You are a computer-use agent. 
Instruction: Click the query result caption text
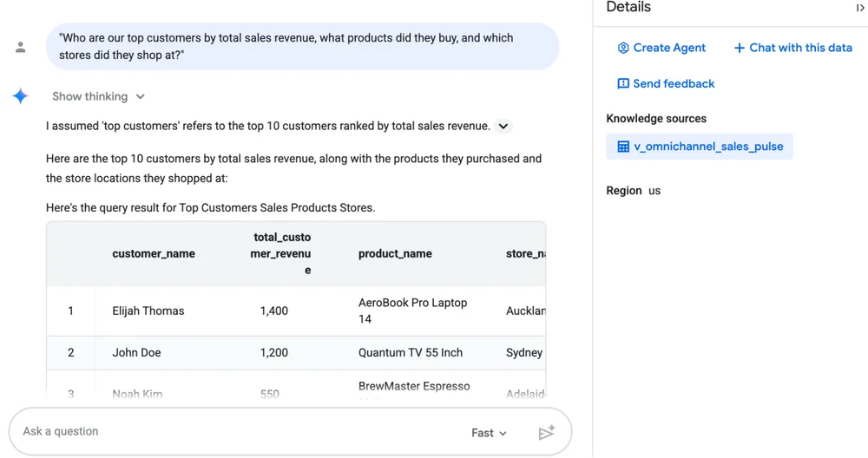(210, 208)
